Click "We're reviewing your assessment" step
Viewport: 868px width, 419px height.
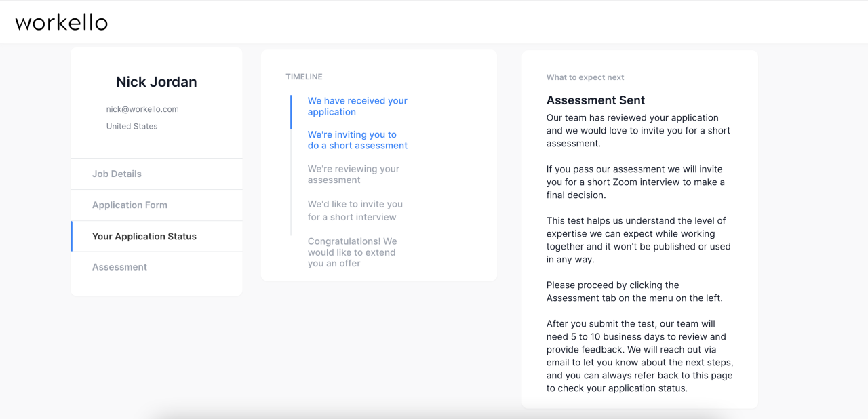(353, 174)
